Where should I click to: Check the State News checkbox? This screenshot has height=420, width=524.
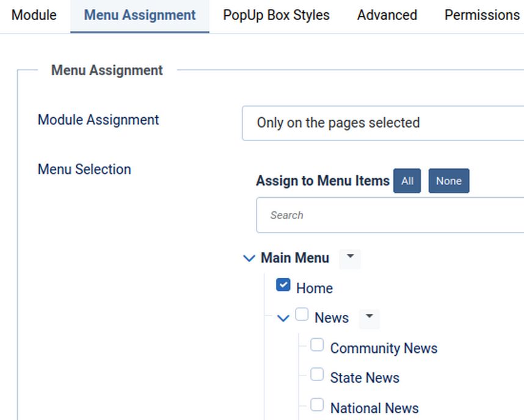(317, 375)
